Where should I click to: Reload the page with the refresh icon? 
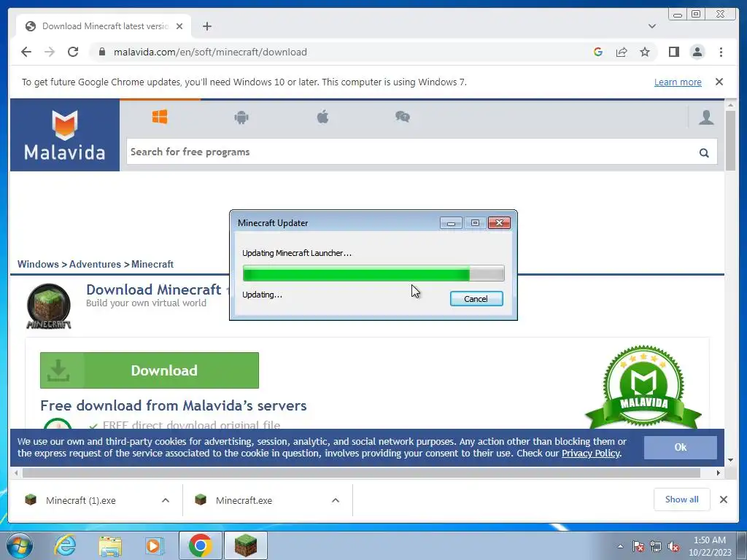point(73,52)
